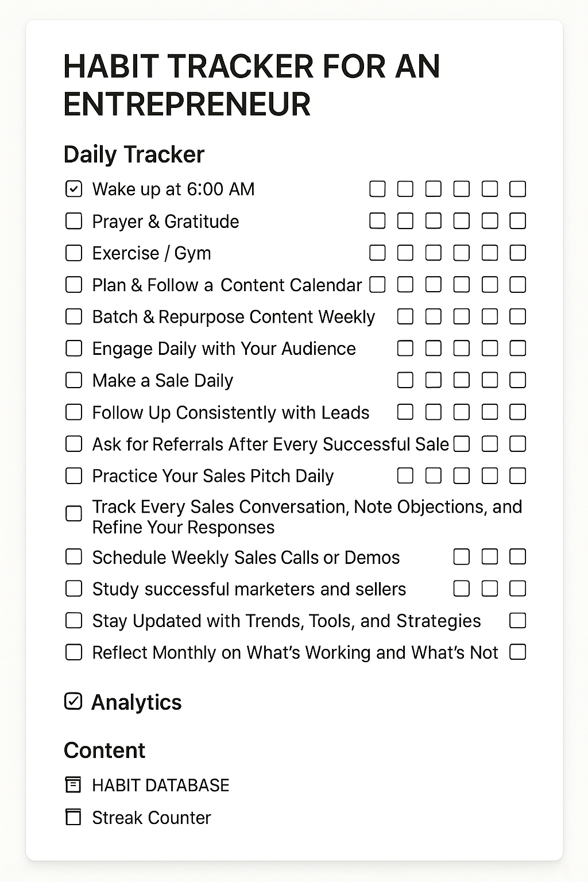Check the Reflect Monthly left checkbox
The height and width of the screenshot is (882, 588).
[x=73, y=652]
